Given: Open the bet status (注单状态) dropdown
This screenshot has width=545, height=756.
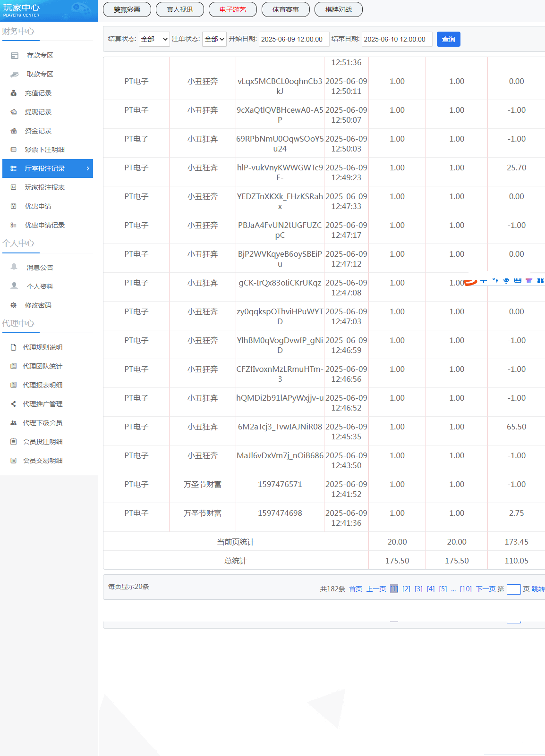Looking at the screenshot, I should (x=214, y=39).
